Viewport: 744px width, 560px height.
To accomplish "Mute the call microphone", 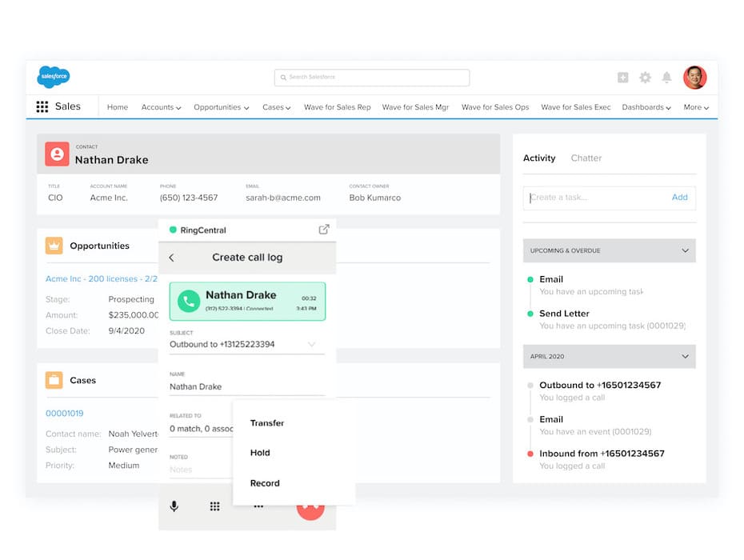I will tap(174, 506).
